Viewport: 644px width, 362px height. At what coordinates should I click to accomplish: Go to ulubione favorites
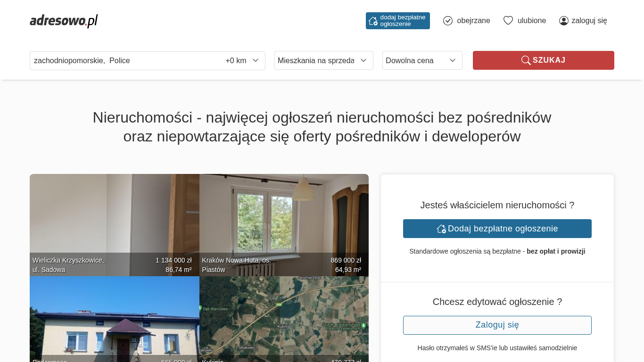click(x=531, y=21)
